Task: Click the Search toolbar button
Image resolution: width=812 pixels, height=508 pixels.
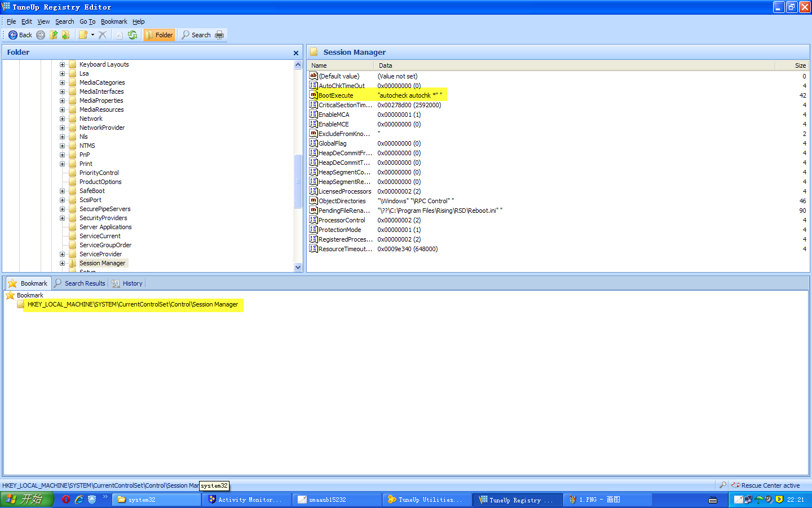Action: (196, 35)
